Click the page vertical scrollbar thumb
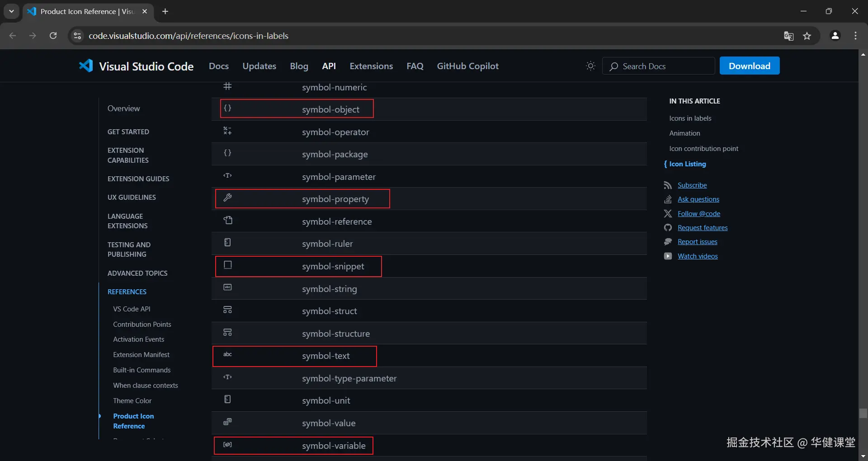The height and width of the screenshot is (461, 868). [863, 413]
